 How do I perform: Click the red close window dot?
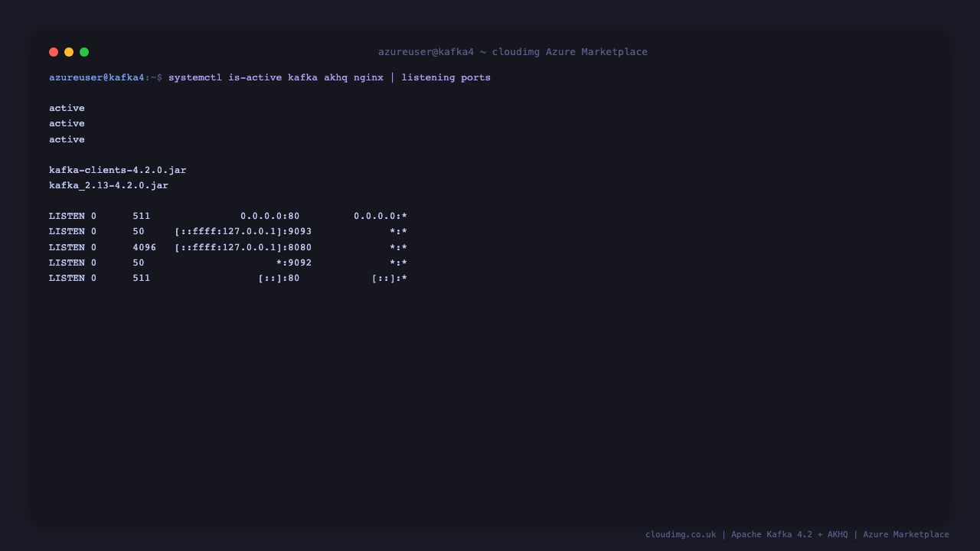point(54,52)
